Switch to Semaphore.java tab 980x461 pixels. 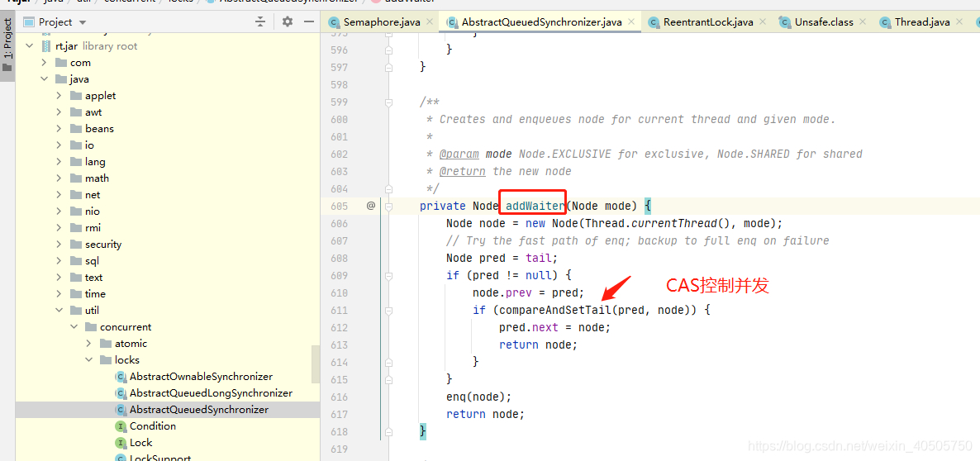[382, 21]
